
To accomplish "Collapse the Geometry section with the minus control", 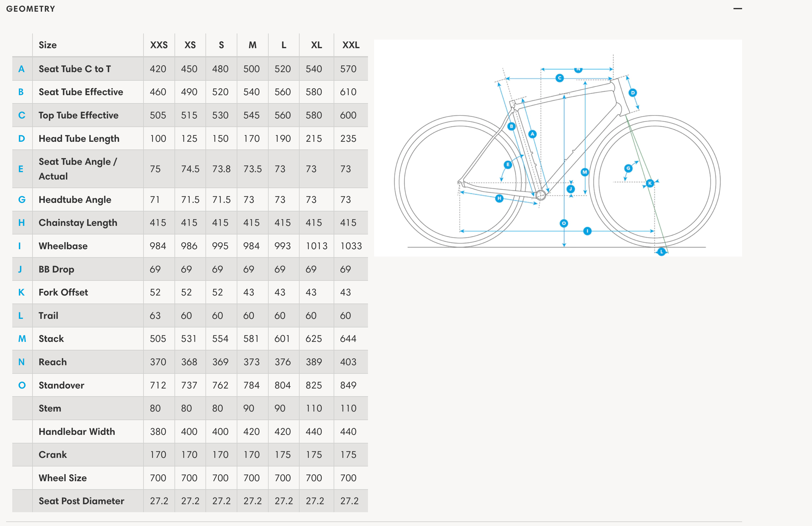I will pyautogui.click(x=737, y=9).
